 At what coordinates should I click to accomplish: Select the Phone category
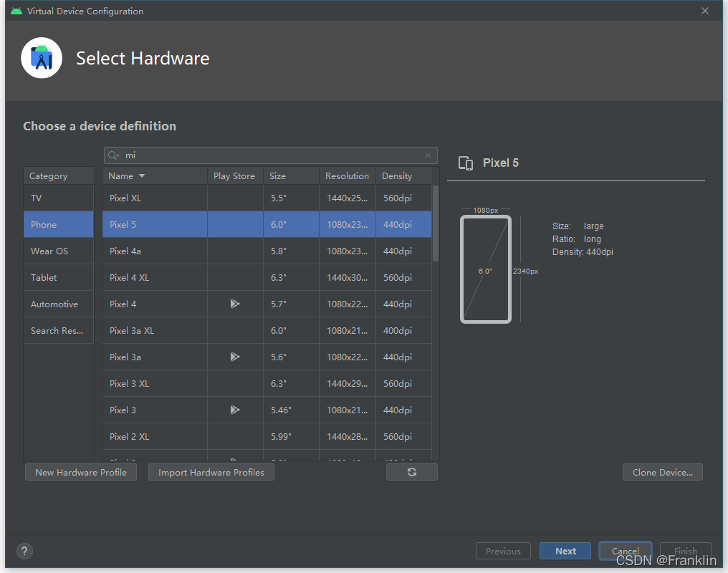[59, 225]
